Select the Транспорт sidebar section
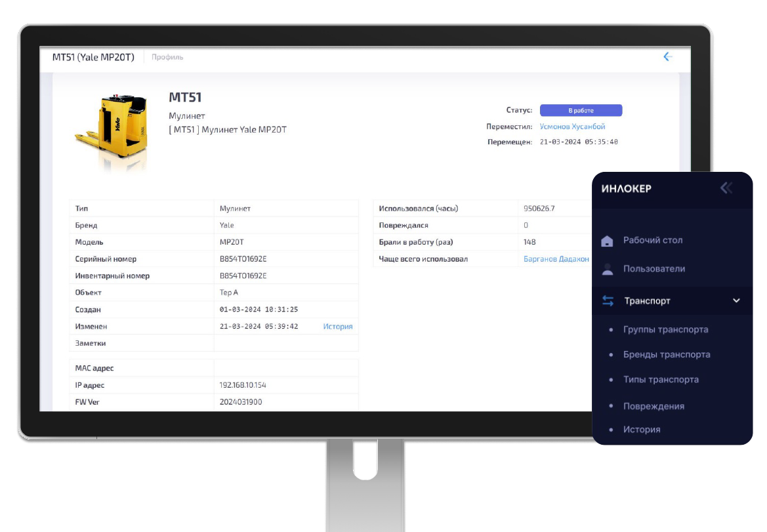The height and width of the screenshot is (532, 767). tap(672, 300)
